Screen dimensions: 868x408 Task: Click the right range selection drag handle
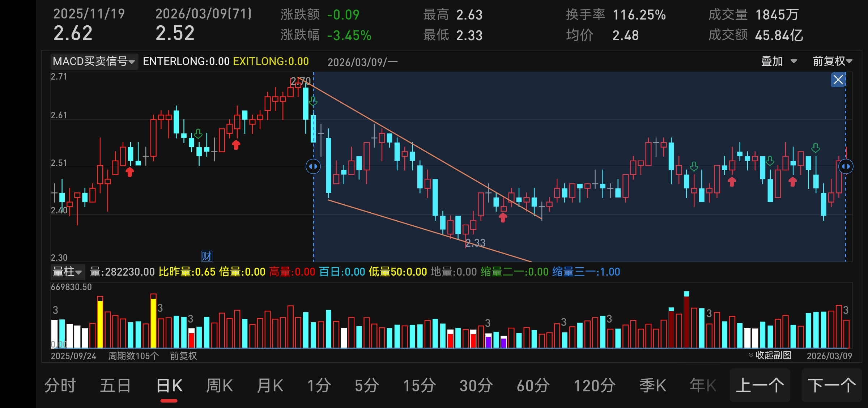tap(846, 166)
